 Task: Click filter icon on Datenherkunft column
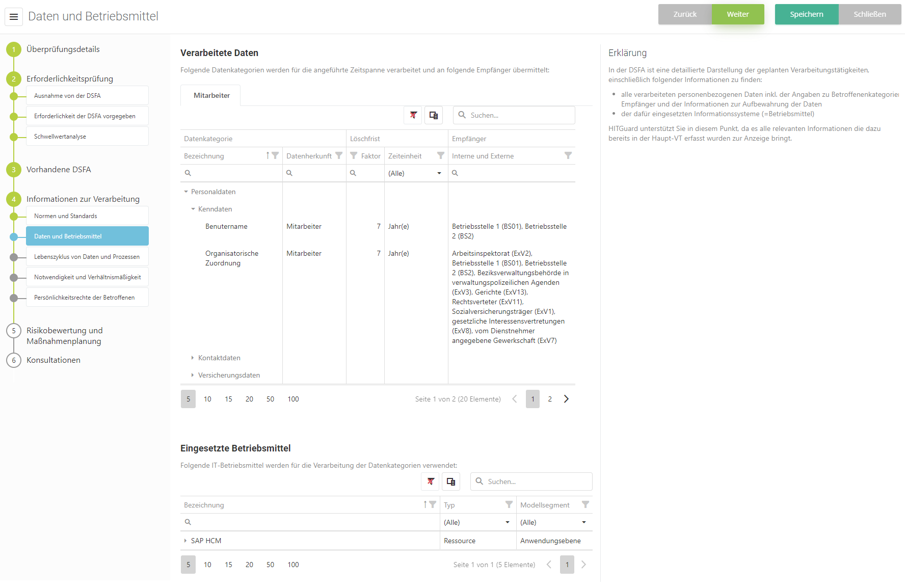339,156
